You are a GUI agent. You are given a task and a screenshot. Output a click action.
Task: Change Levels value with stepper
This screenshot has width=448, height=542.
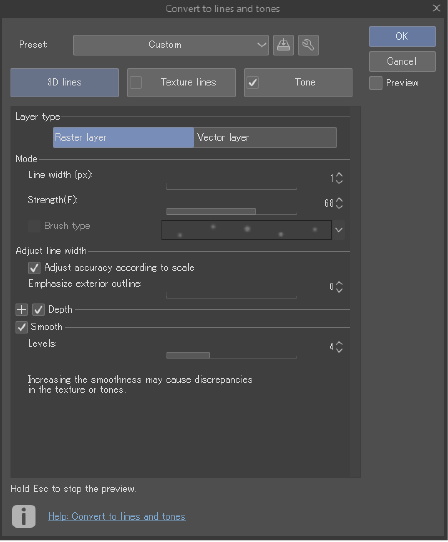[339, 347]
